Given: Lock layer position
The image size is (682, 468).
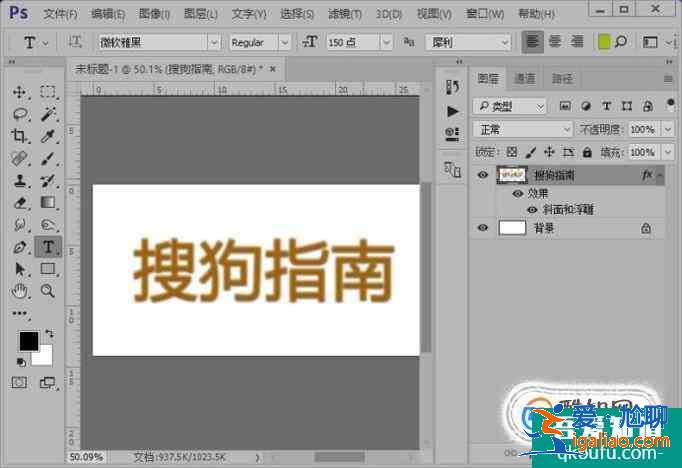Looking at the screenshot, I should (549, 152).
